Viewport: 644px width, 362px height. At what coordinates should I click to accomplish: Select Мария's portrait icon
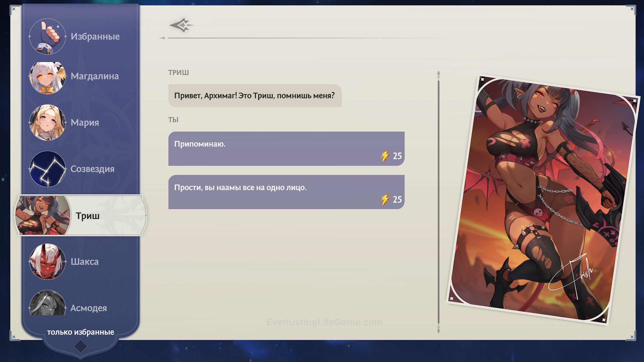pyautogui.click(x=47, y=122)
